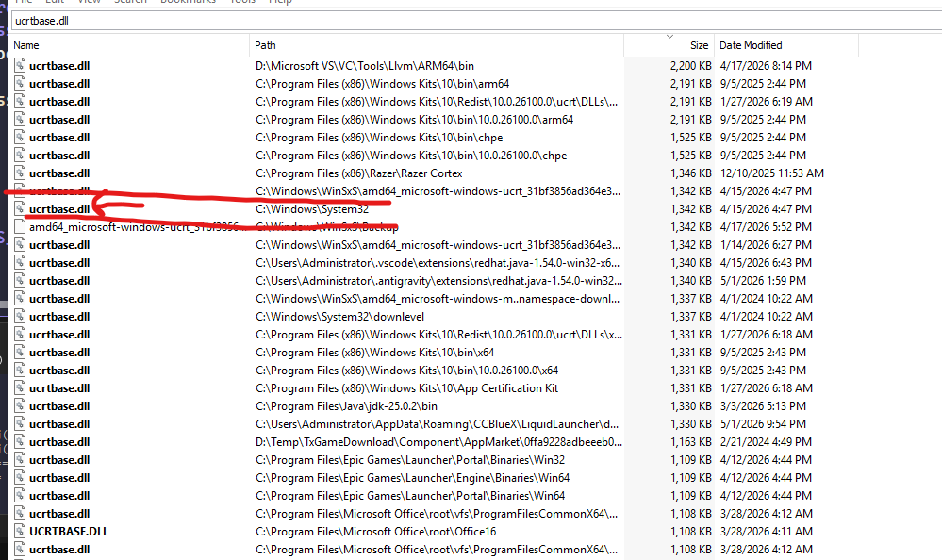
Task: Click the Windows Kits\10\bin\chpe path
Action: (379, 137)
